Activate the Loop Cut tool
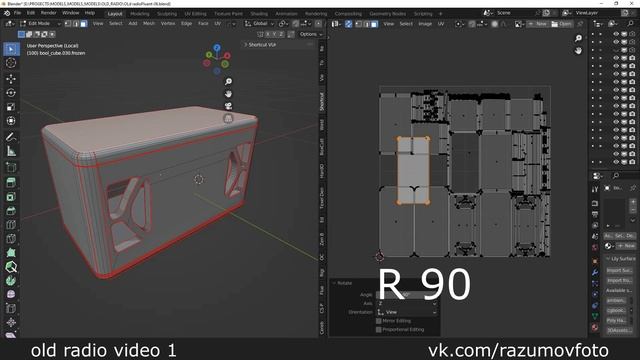The image size is (640, 360). pyautogui.click(x=11, y=225)
